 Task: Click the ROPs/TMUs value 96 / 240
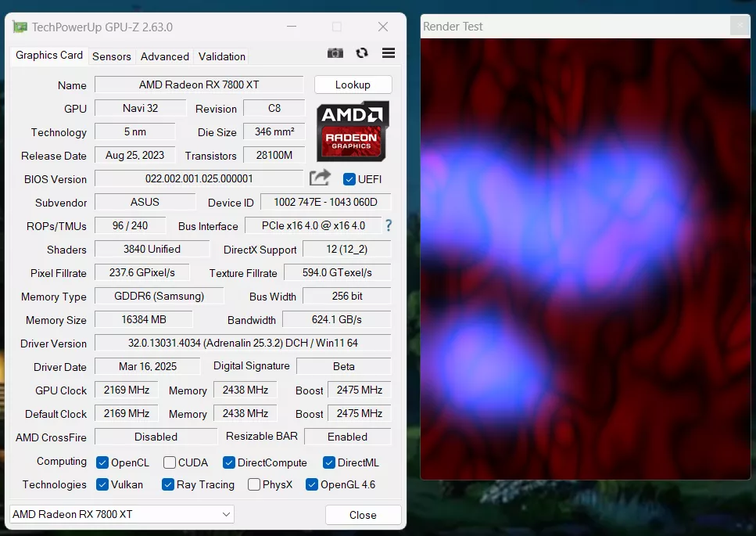coord(131,226)
